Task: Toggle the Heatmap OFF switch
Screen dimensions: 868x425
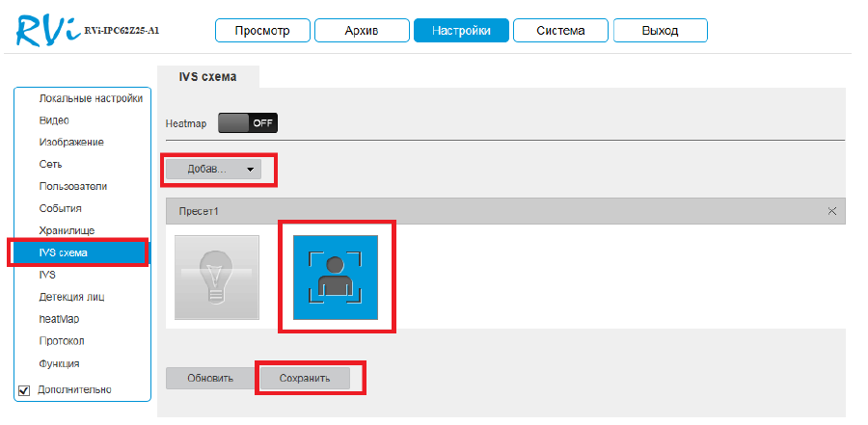Action: coord(247,123)
